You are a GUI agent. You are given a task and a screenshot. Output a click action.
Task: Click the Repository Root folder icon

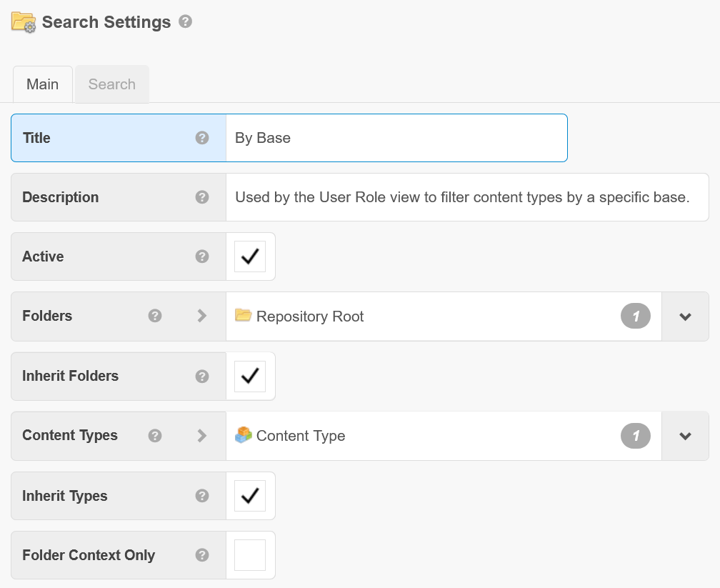[244, 315]
